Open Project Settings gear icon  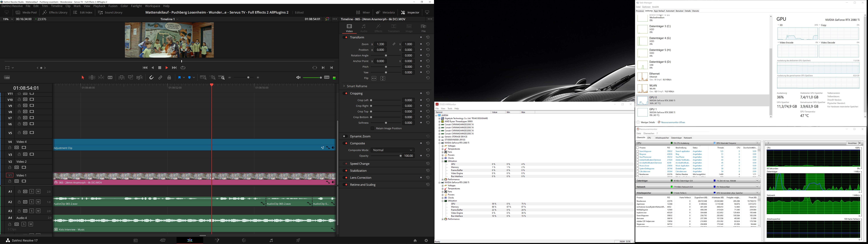tap(426, 241)
